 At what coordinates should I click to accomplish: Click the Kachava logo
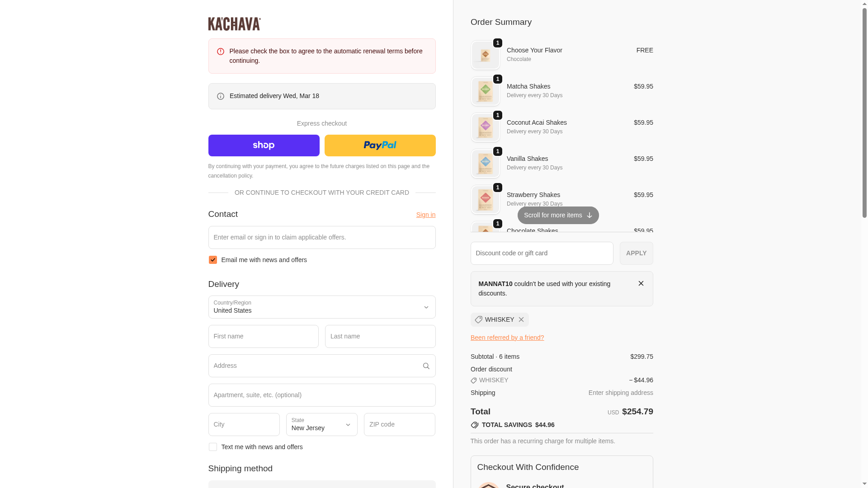[x=234, y=24]
